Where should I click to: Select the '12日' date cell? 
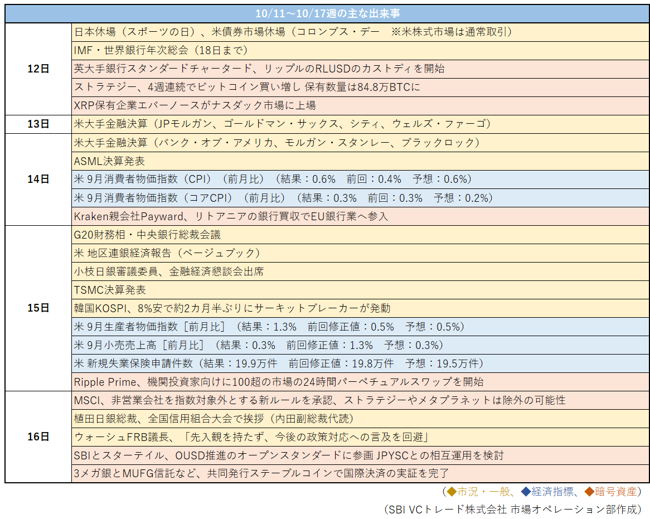point(38,69)
